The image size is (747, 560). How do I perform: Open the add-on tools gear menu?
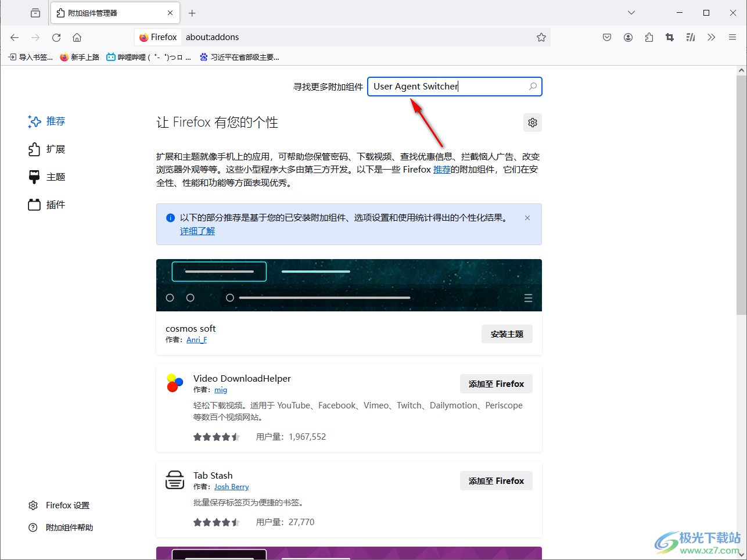coord(533,123)
